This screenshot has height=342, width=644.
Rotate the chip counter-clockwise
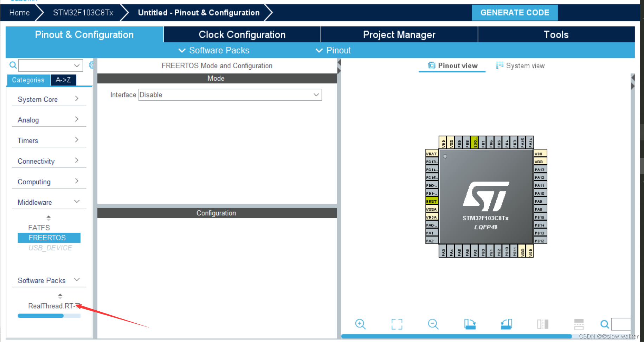[x=507, y=324]
